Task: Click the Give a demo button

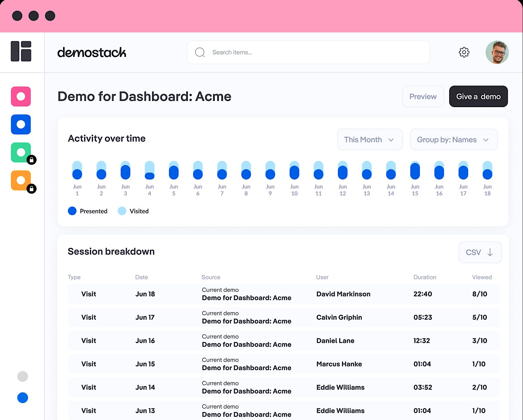Action: coord(479,96)
